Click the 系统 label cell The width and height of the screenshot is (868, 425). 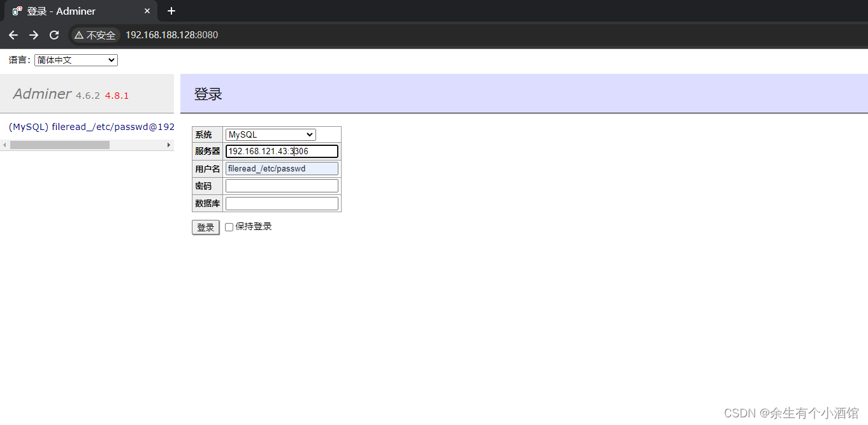[207, 134]
